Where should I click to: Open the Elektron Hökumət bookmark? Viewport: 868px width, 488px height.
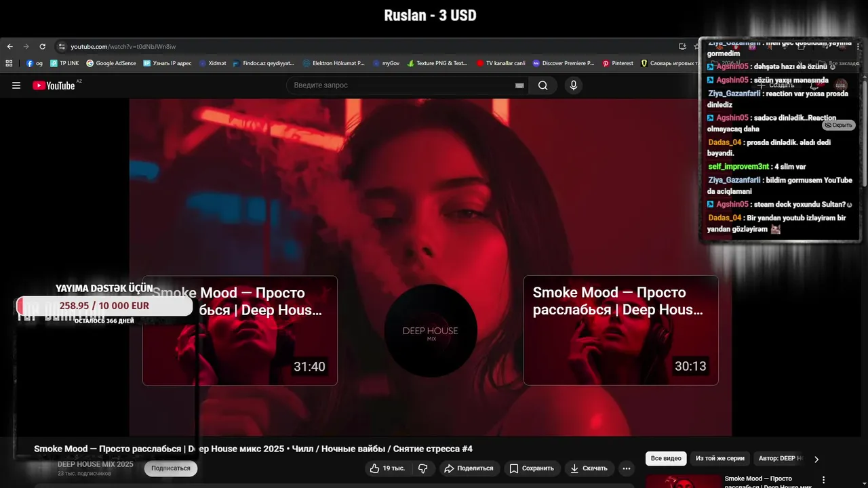pyautogui.click(x=334, y=63)
